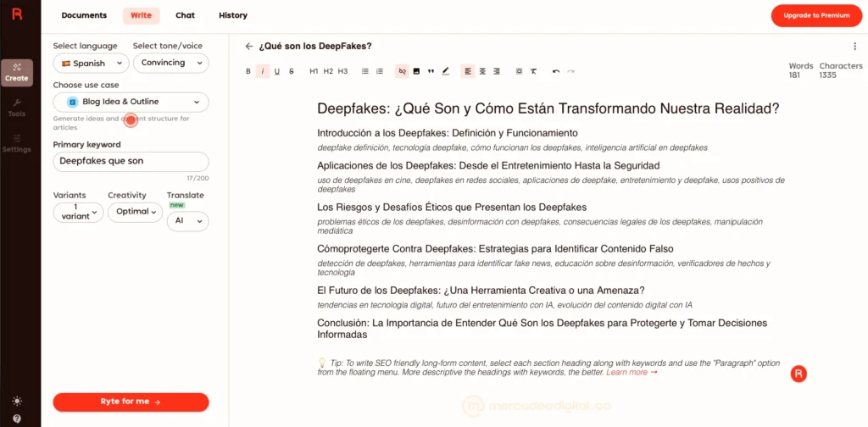Click heading Aplicaciones de los Deepfakes
This screenshot has height=427, width=868.
pyautogui.click(x=488, y=166)
